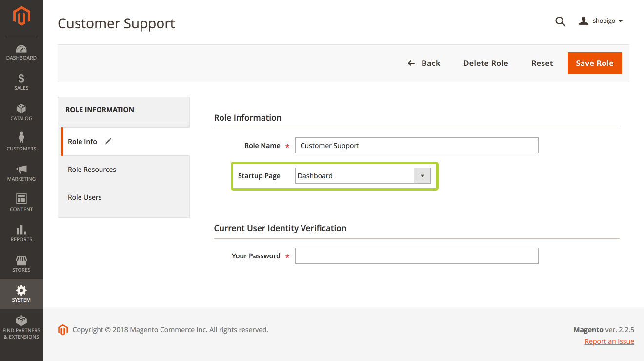Open the Content layout icon
This screenshot has width=644, height=361.
pos(21,199)
